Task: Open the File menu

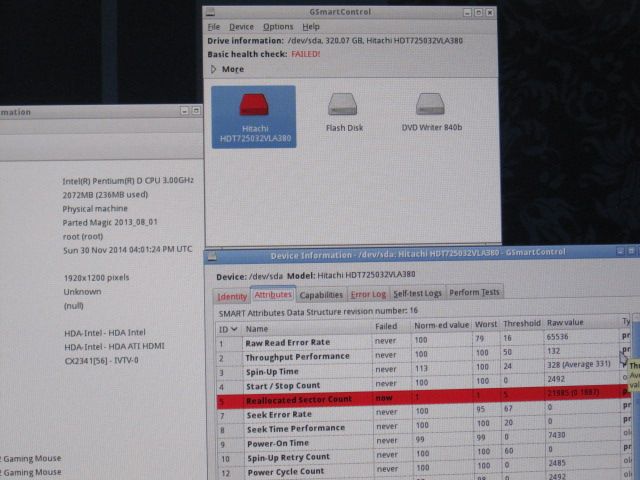Action: (213, 27)
